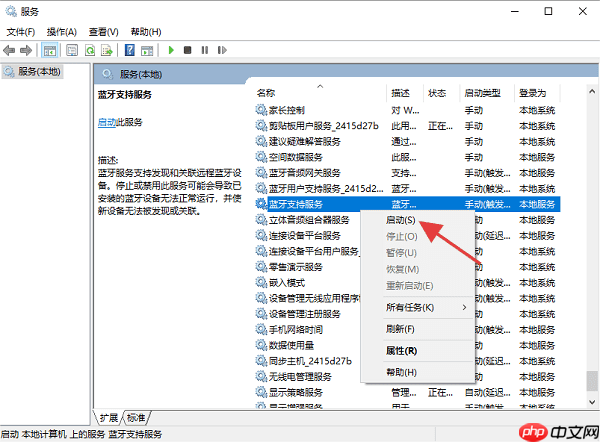The height and width of the screenshot is (442, 600).
Task: Select the highlighted 蓝牙支持服务 row
Action: click(407, 204)
